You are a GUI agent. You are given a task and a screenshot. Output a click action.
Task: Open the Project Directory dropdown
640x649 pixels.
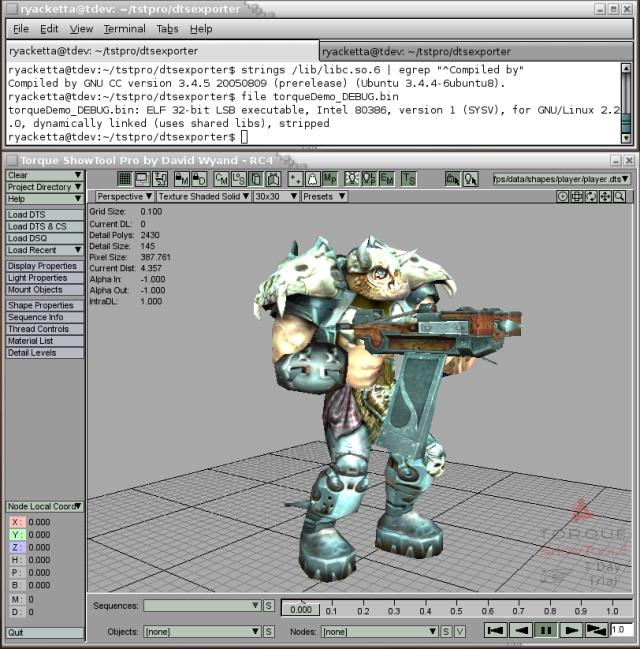click(x=45, y=187)
